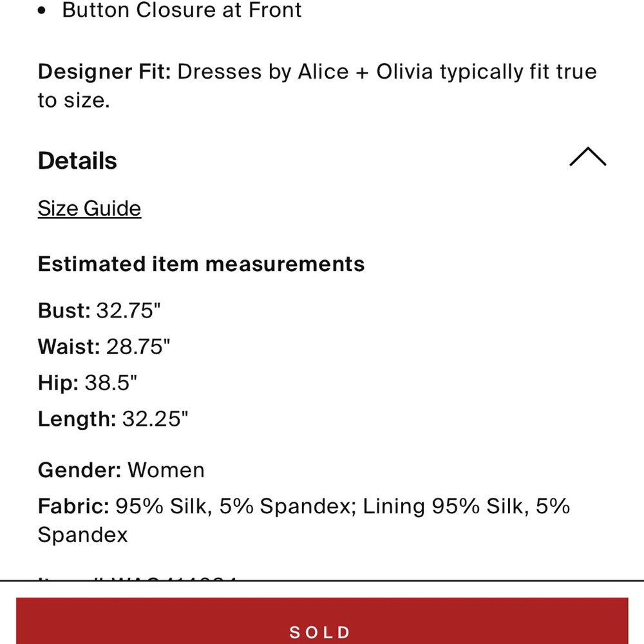Screen dimensions: 644x644
Task: Tap the 'to size.' text
Action: click(x=74, y=100)
